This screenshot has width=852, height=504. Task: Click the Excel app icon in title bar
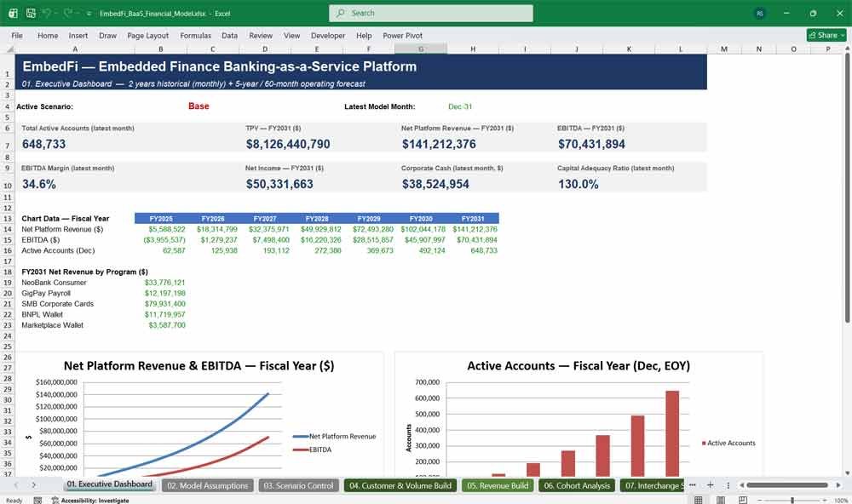[13, 13]
